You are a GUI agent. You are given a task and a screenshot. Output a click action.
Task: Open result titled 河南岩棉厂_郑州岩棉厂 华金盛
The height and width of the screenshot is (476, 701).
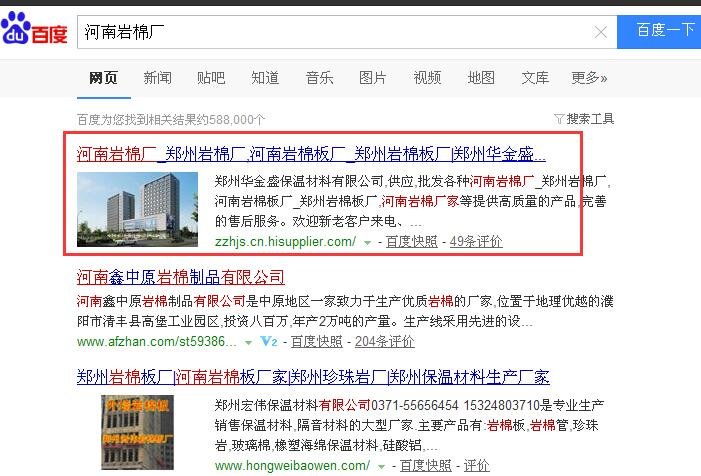tap(311, 154)
